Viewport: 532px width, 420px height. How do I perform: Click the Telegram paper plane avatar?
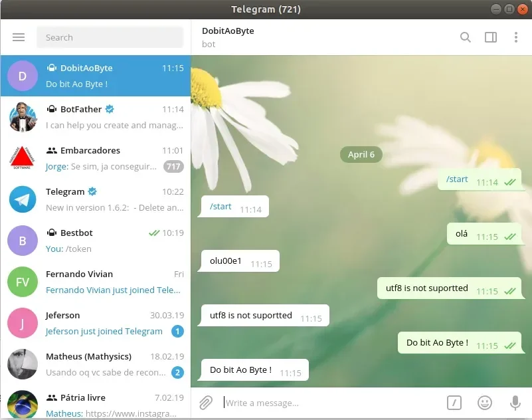tap(23, 199)
